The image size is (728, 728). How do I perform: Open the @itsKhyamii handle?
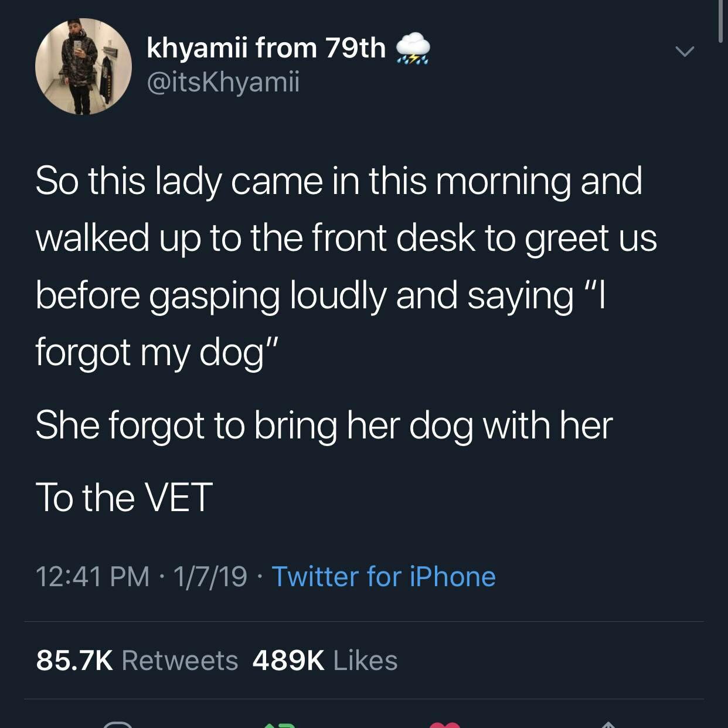223,81
